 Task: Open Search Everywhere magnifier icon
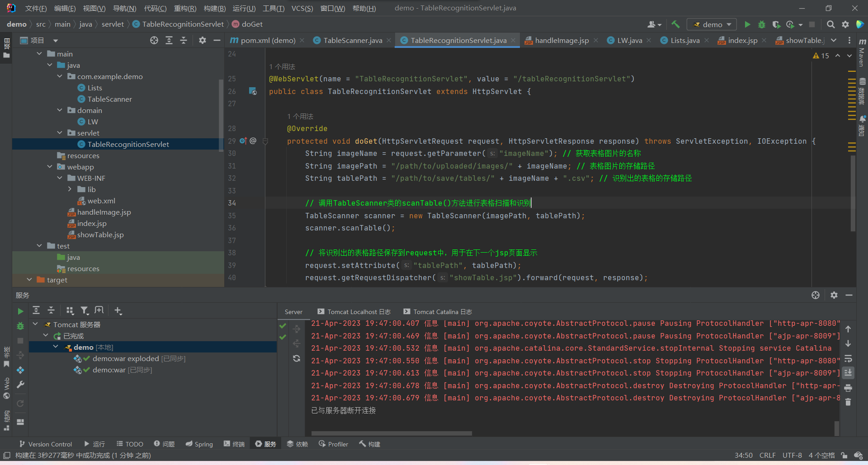(x=830, y=24)
